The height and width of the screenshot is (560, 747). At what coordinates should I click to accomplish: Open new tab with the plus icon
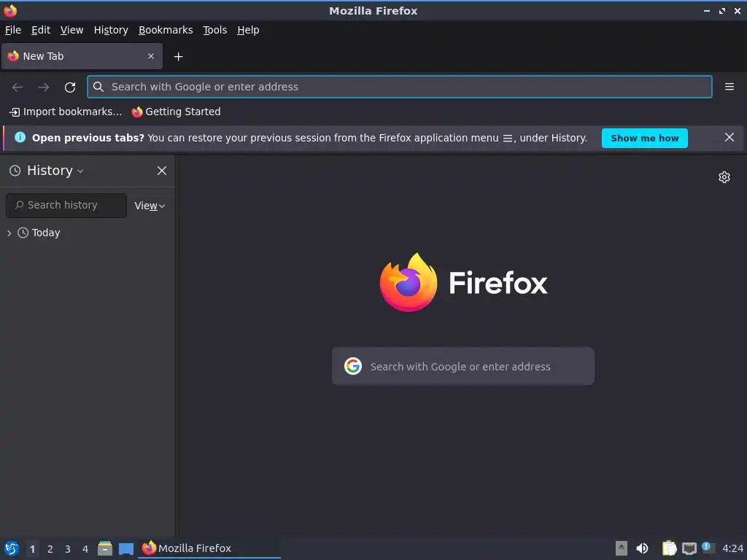(178, 57)
